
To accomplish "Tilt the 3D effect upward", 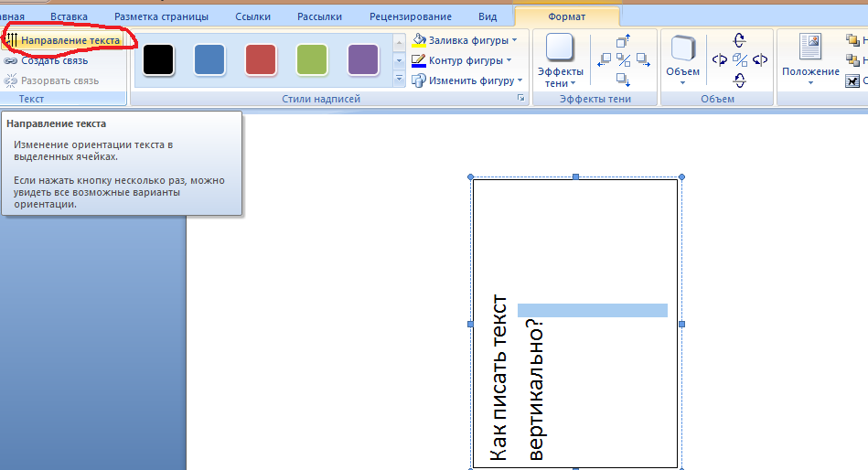I will pyautogui.click(x=740, y=41).
